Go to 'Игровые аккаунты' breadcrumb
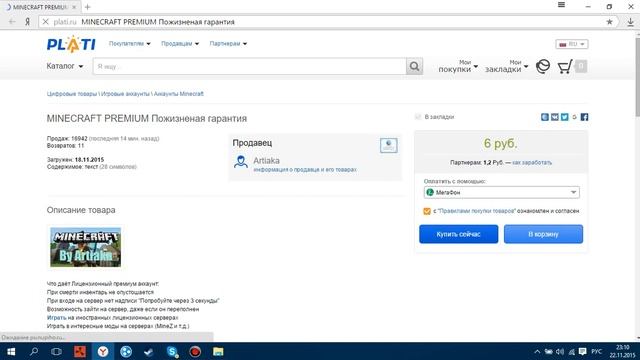Screen dimensions: 640x360 (x=125, y=94)
